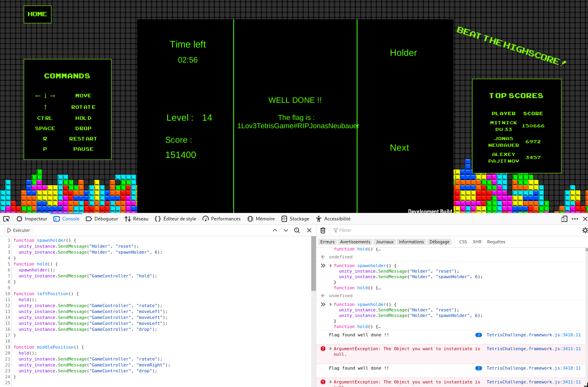
Task: Open the Inspecteur tab
Action: click(32, 219)
